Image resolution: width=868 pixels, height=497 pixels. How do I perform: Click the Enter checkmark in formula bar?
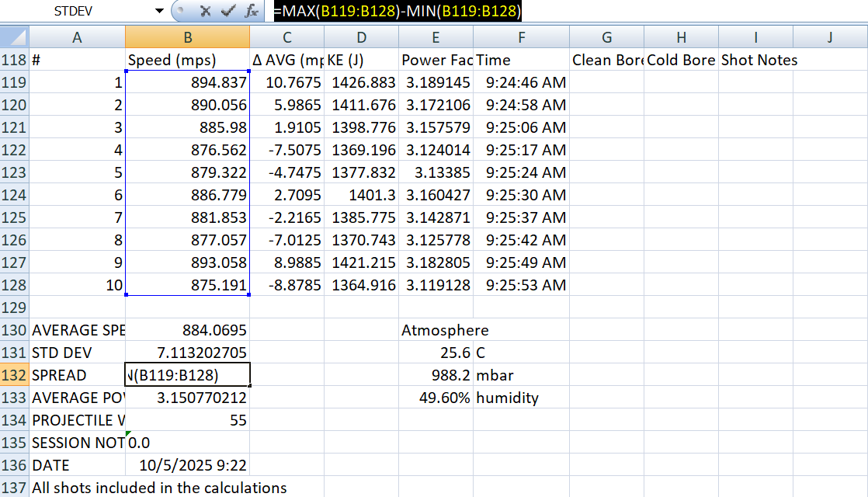coord(228,12)
